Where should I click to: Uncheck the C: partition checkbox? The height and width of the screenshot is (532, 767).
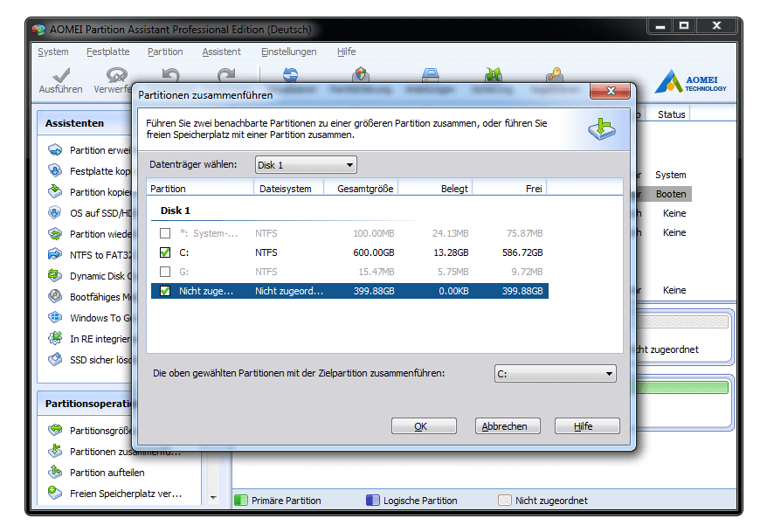pos(165,252)
